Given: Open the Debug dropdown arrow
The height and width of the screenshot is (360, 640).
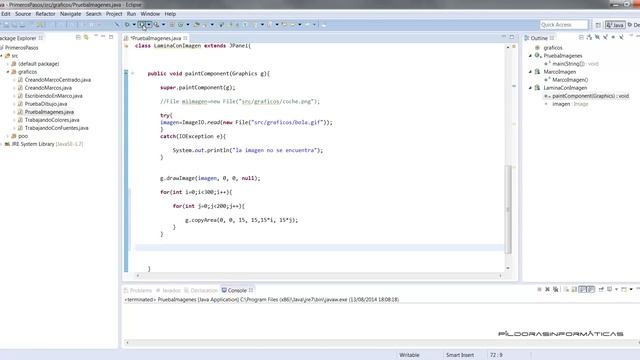Looking at the screenshot, I should (x=134, y=24).
